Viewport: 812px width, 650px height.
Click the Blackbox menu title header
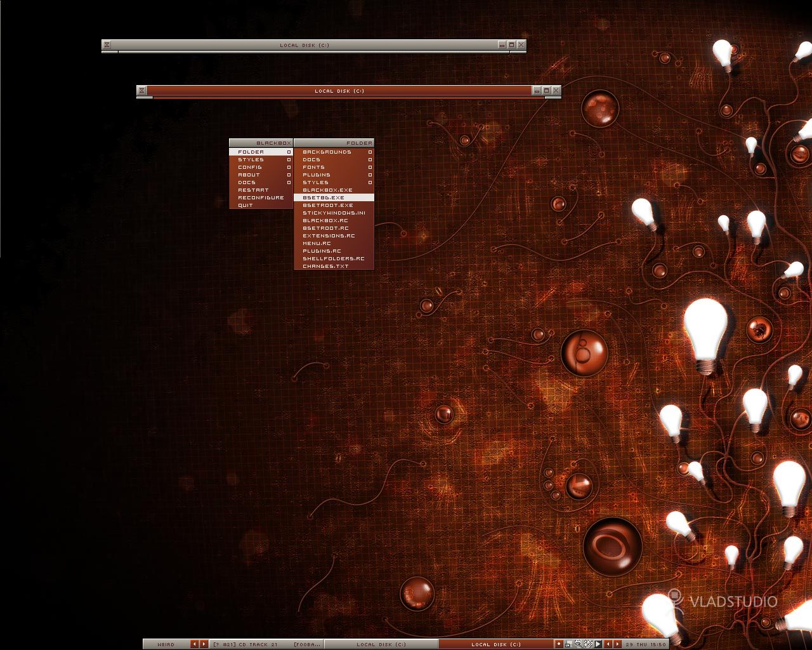click(261, 143)
